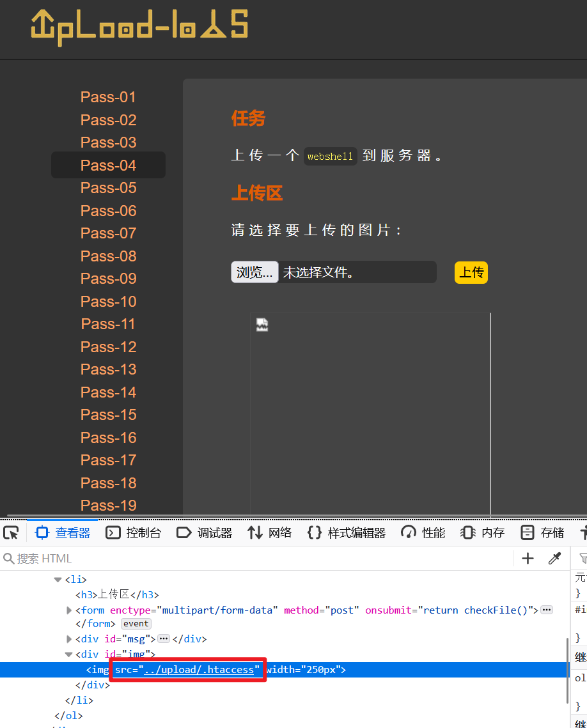This screenshot has height=728, width=587.
Task: Open Pass-05 in the sidebar
Action: (x=108, y=187)
